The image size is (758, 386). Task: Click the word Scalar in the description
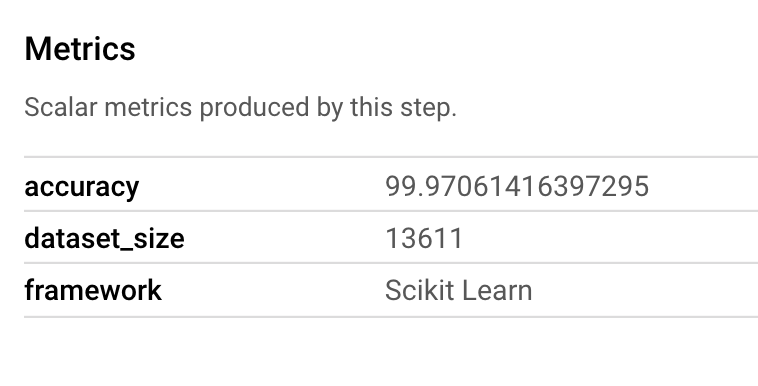(61, 107)
